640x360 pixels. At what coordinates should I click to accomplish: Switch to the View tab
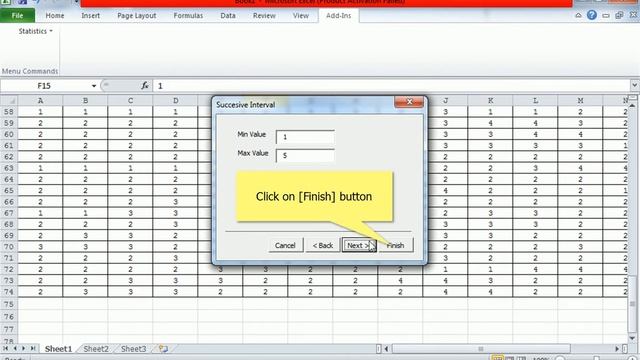click(301, 16)
